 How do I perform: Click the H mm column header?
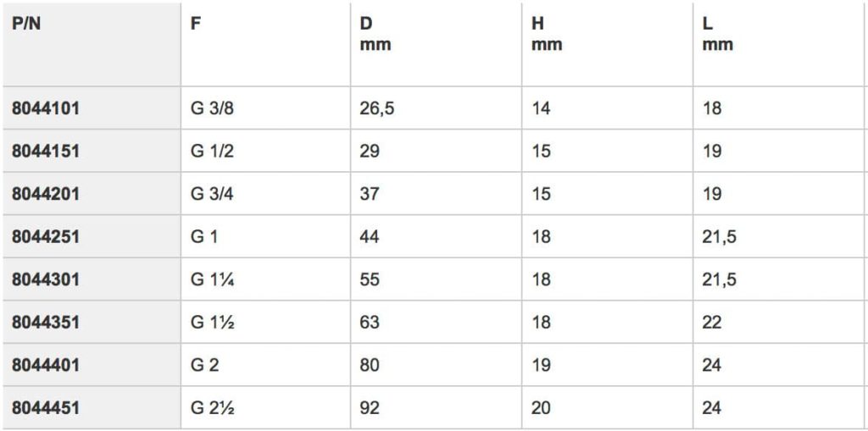[547, 35]
